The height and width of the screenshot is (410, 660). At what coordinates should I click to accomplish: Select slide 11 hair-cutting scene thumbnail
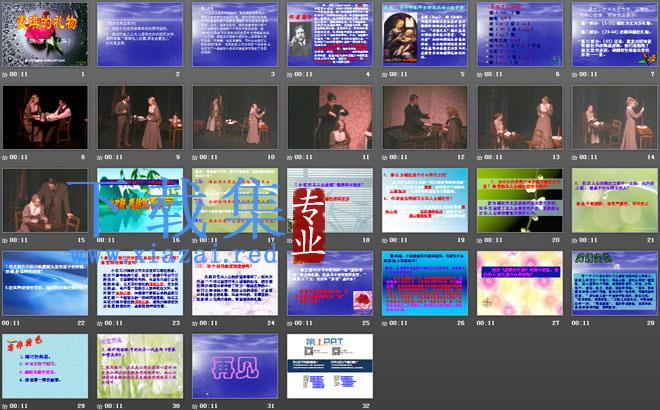[330, 117]
